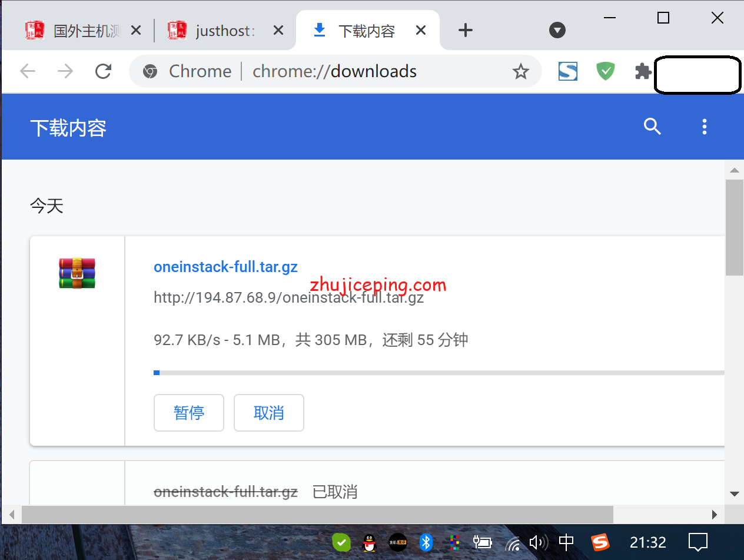
Task: Open the green shield adblock extension
Action: [605, 71]
